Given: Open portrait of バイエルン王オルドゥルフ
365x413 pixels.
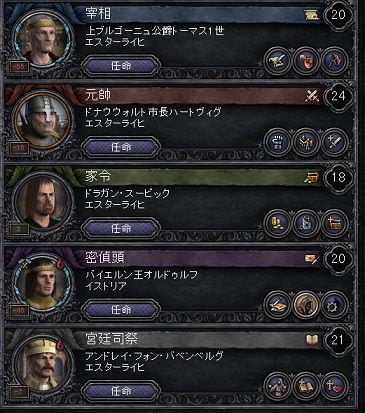Looking at the screenshot, I should [43, 283].
